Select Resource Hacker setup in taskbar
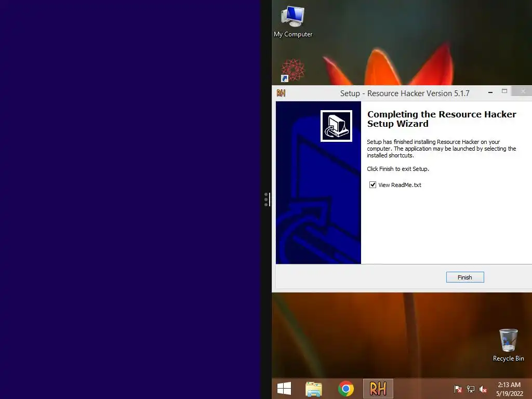 click(378, 389)
